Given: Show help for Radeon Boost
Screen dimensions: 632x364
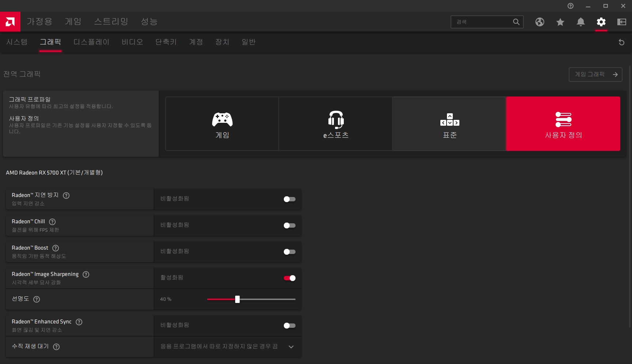Looking at the screenshot, I should point(56,248).
